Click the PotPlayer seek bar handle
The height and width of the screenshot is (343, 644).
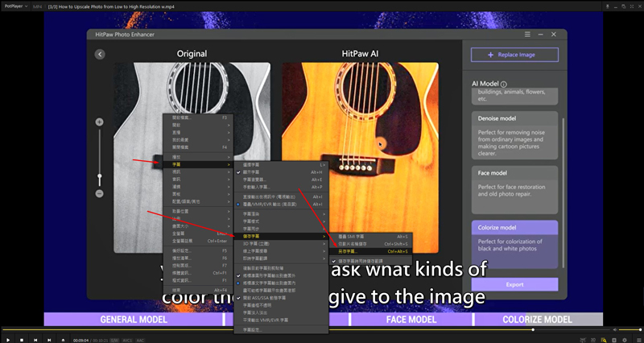click(x=533, y=329)
